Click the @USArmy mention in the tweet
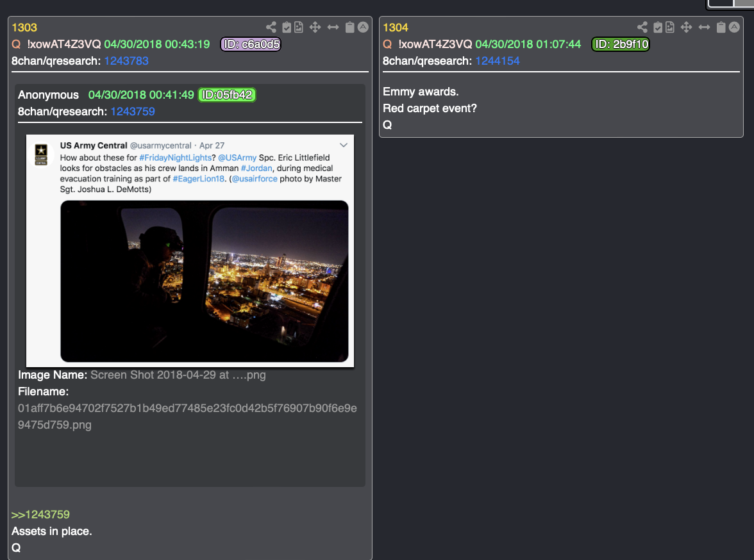 pyautogui.click(x=237, y=158)
